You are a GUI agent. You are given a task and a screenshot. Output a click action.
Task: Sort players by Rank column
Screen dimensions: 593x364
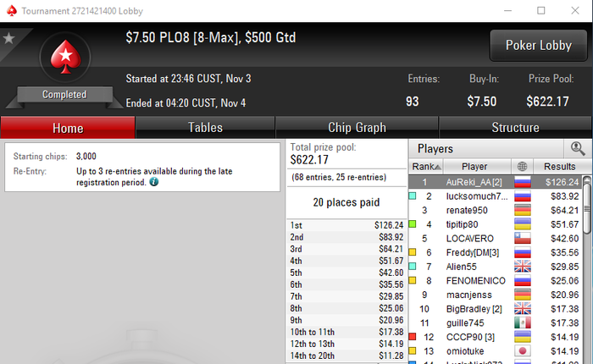426,166
